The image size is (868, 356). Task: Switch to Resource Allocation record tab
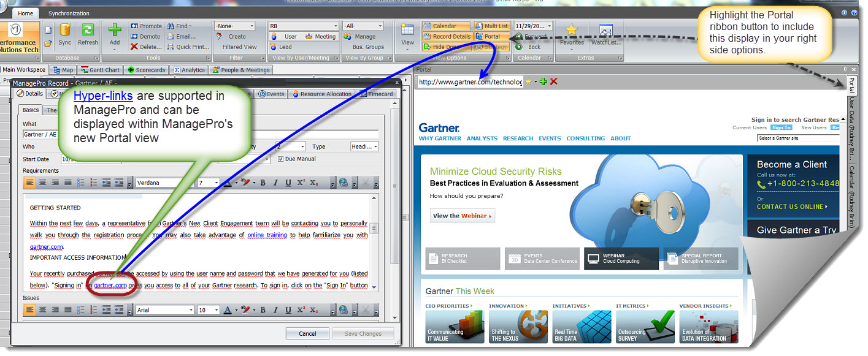323,94
